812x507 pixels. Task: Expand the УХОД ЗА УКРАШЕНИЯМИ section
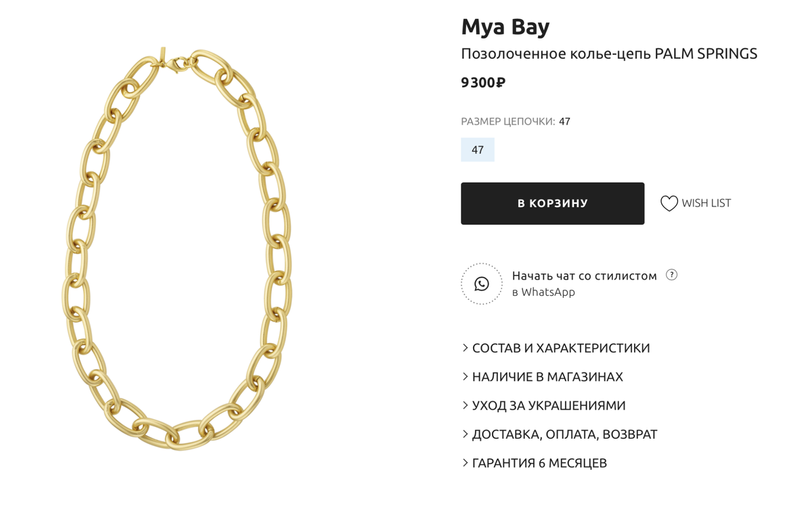tap(548, 405)
